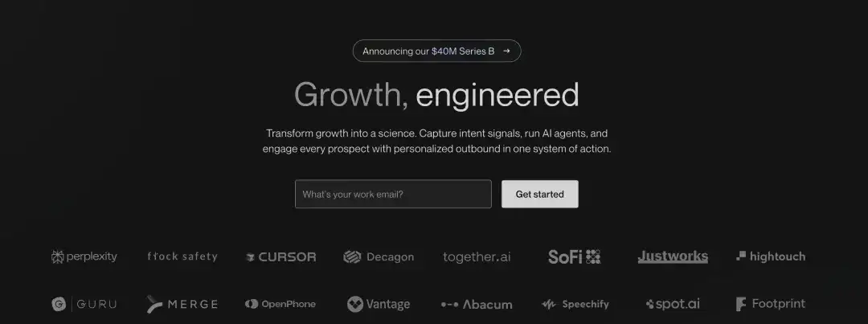The height and width of the screenshot is (324, 868).
Task: Click the Speechify logo
Action: coord(575,304)
